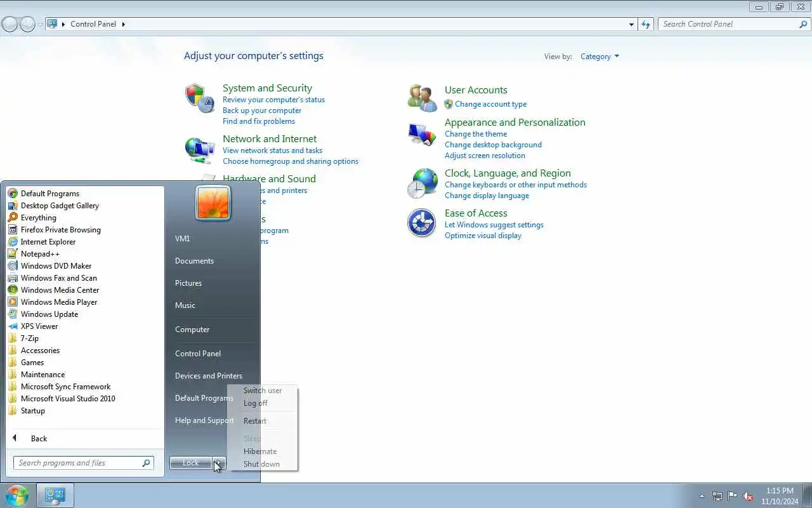812x508 pixels.
Task: Open the Clock, Language, and Region globe icon
Action: [421, 184]
